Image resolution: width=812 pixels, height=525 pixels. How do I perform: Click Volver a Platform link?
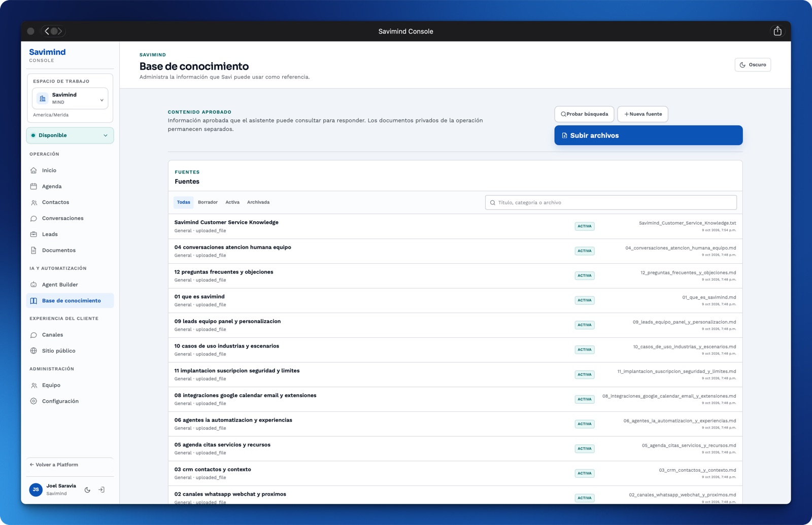(x=54, y=465)
